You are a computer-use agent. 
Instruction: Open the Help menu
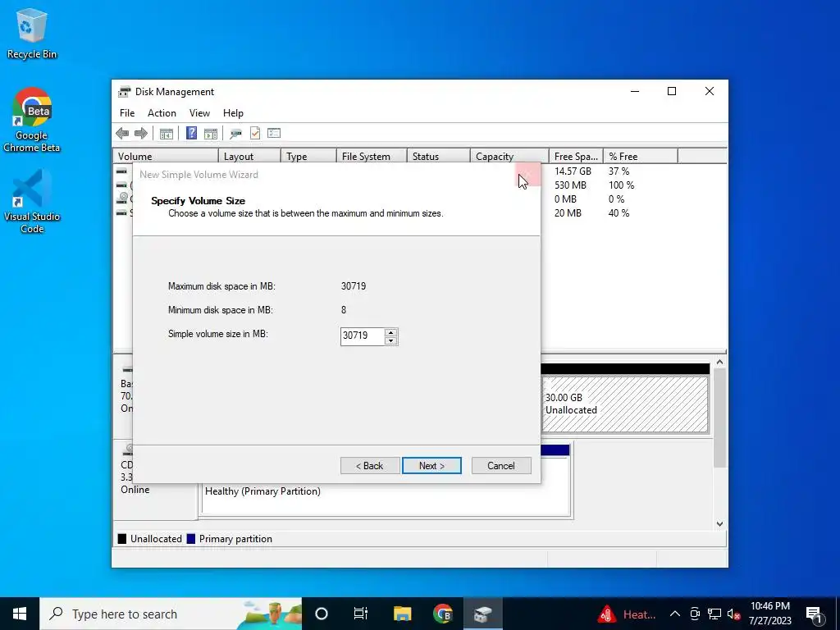233,113
